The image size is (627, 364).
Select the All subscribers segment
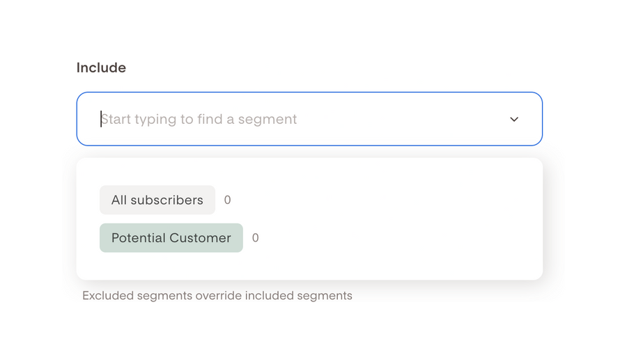157,200
